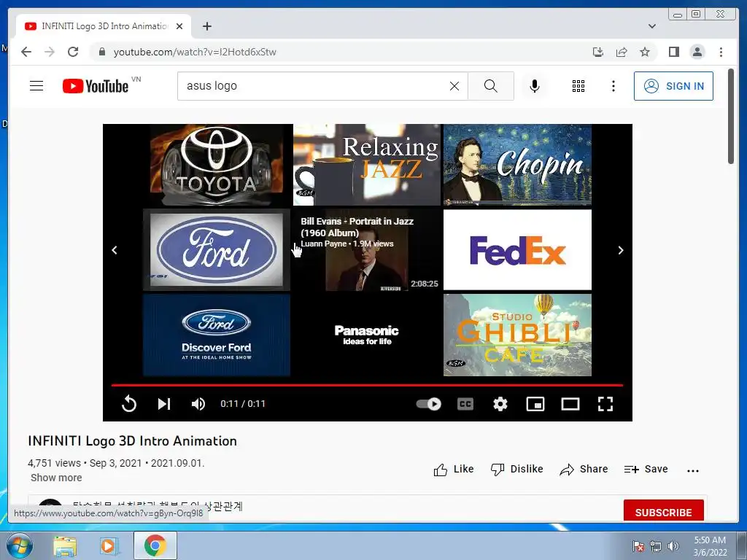
Task: Click the SUBSCRIBE button
Action: pyautogui.click(x=663, y=512)
